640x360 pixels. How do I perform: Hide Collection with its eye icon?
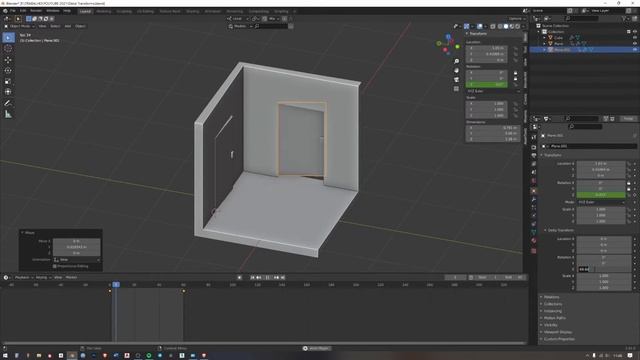coord(635,31)
